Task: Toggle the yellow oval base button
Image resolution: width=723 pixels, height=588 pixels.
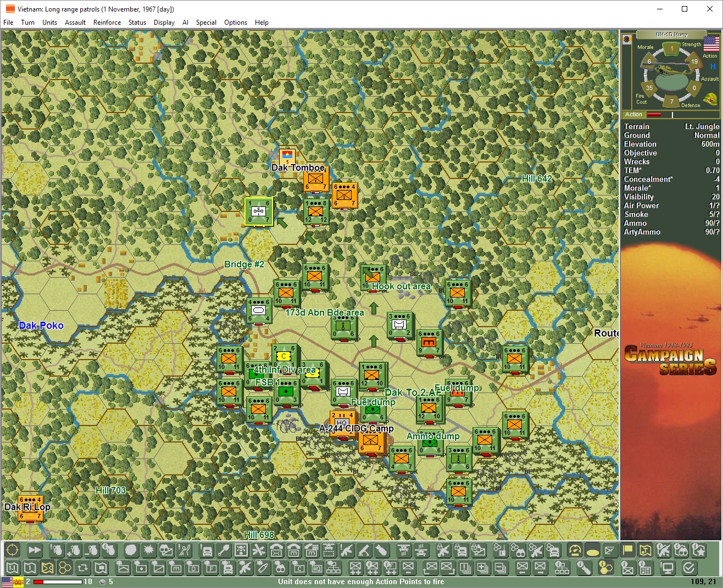Action: 592,550
